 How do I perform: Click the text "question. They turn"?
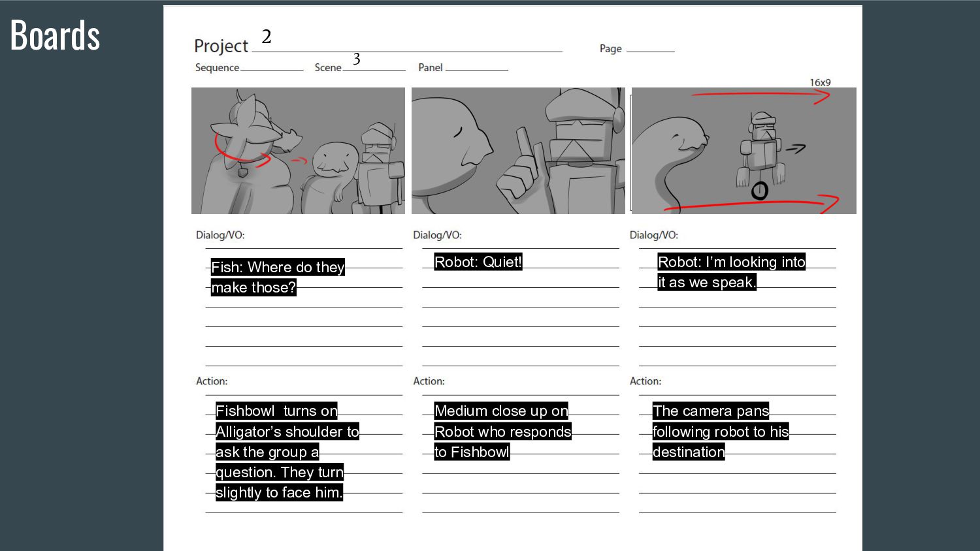280,472
